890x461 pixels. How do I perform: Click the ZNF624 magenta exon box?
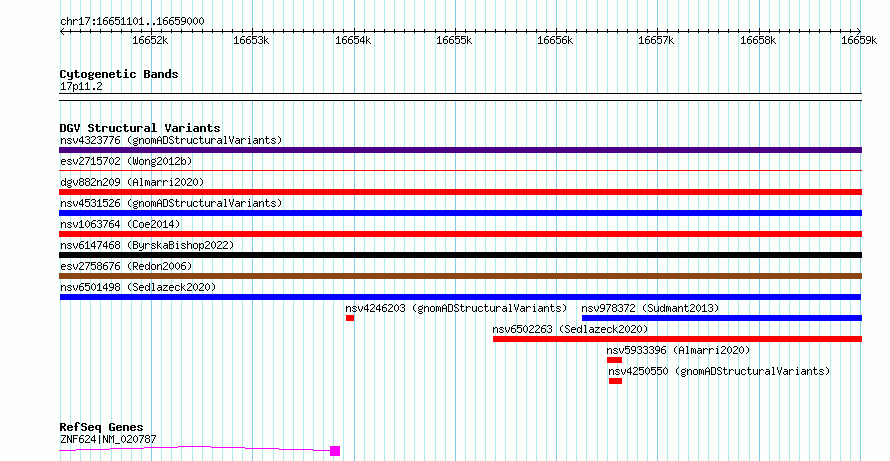click(335, 451)
